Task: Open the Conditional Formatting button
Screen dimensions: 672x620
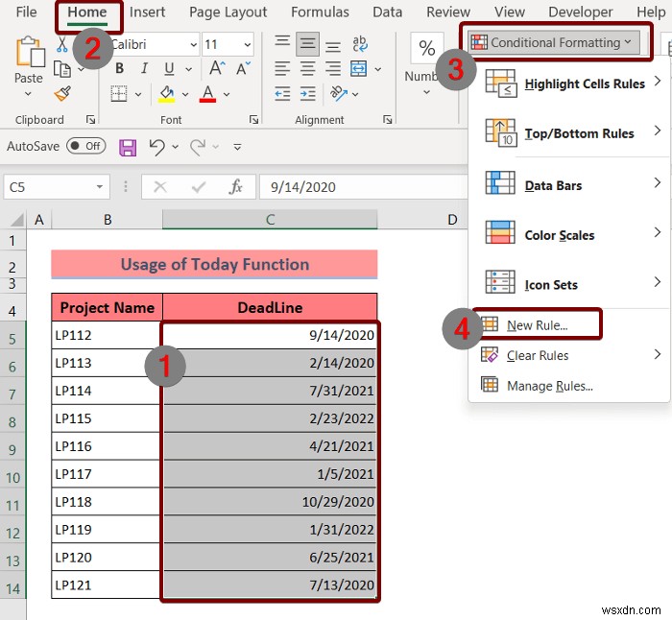Action: click(554, 42)
